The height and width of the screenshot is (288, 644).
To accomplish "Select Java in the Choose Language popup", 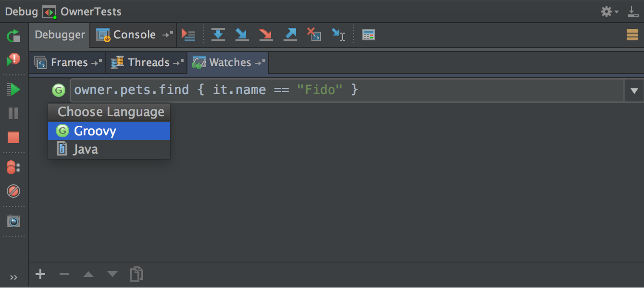I will tap(86, 149).
